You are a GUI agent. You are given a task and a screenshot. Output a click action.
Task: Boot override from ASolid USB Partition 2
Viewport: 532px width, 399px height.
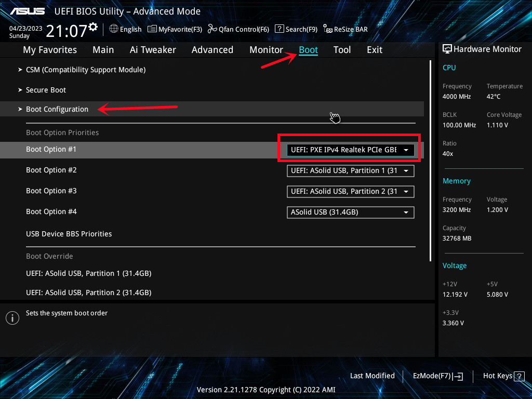[88, 292]
